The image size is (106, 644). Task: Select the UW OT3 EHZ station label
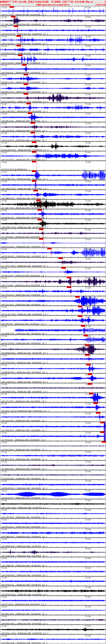24,402
